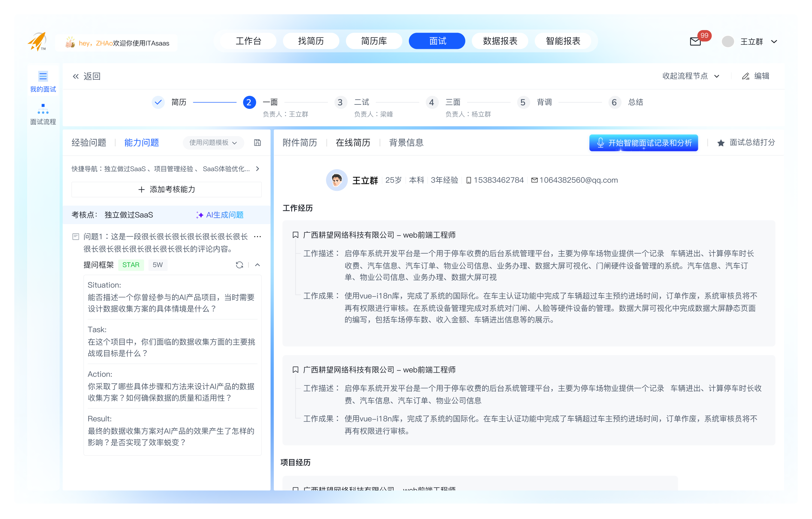Viewport: 812px width, 519px height.
Task: Switch to the 数据报表 navigation tab
Action: pyautogui.click(x=500, y=41)
